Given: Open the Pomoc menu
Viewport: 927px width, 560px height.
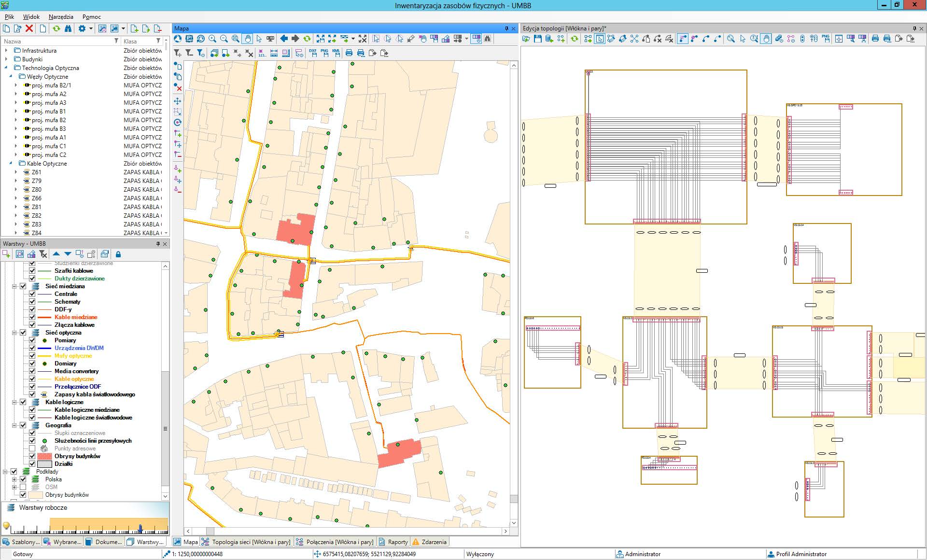Looking at the screenshot, I should 92,16.
